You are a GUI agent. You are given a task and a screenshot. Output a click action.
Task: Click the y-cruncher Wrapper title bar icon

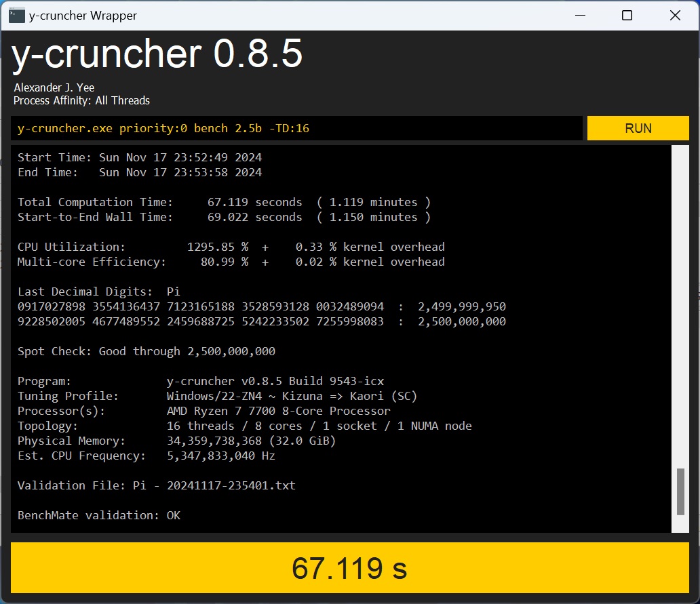[17, 16]
